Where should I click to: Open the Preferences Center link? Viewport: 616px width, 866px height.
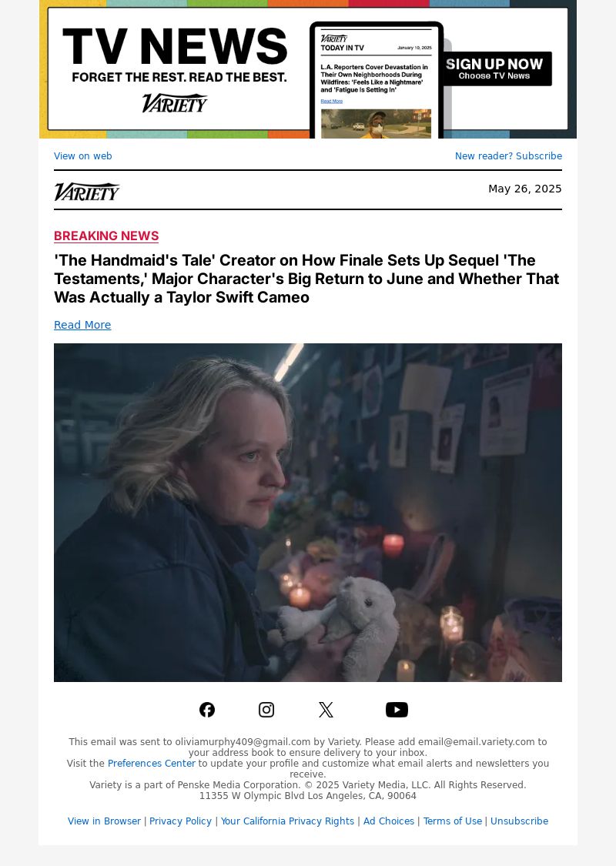pyautogui.click(x=152, y=764)
